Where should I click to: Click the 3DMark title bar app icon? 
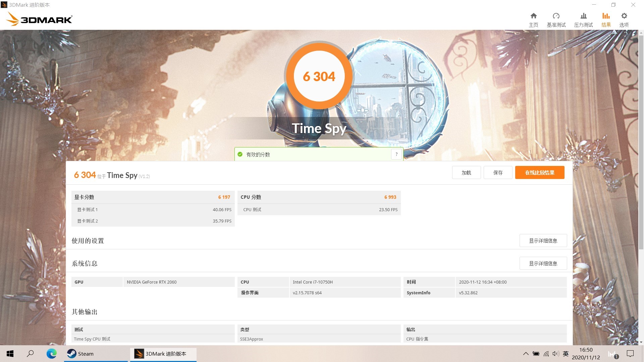tap(4, 5)
